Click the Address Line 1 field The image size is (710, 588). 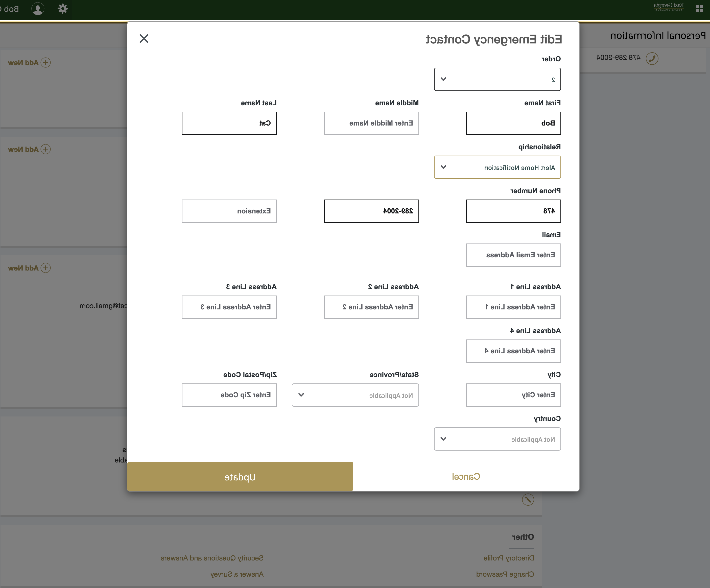tap(513, 307)
